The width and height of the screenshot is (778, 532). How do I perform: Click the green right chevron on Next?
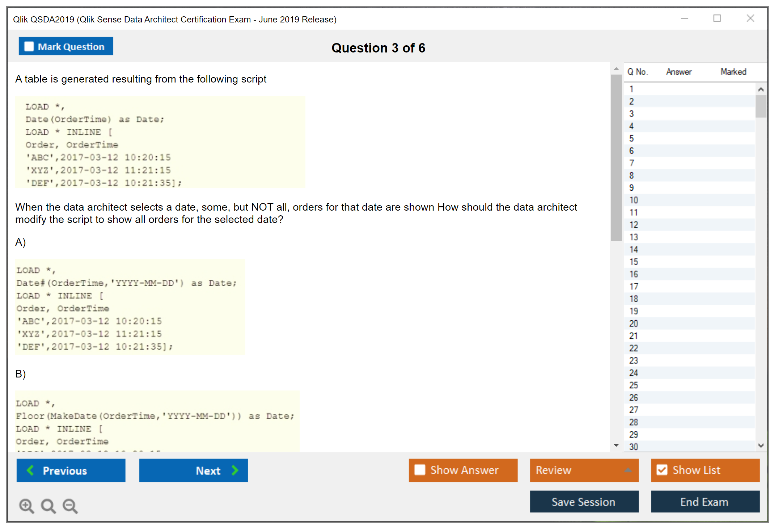coord(235,470)
